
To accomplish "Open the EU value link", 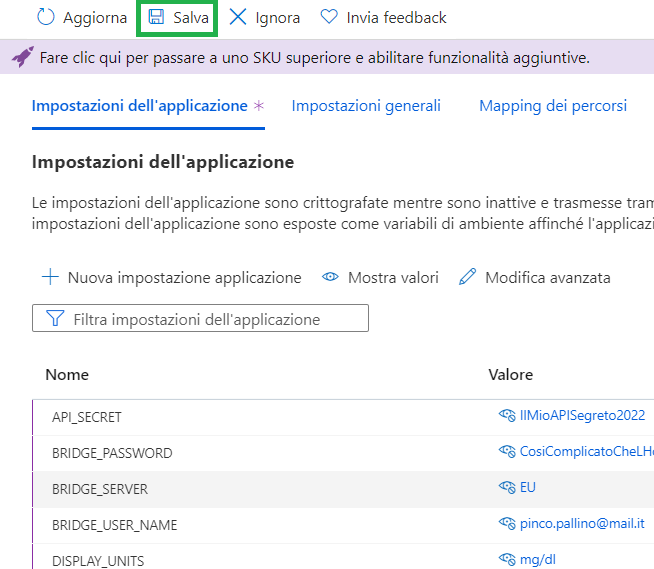I will click(528, 487).
